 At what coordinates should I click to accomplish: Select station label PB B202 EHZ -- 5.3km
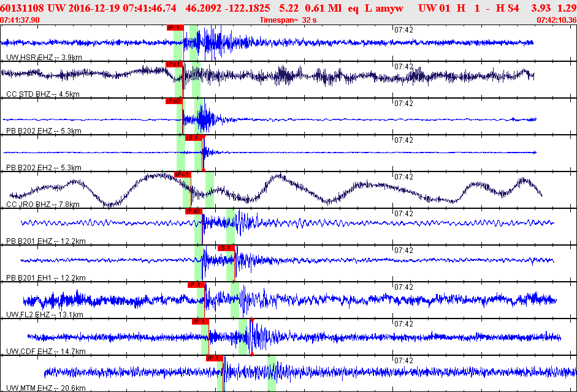point(44,131)
